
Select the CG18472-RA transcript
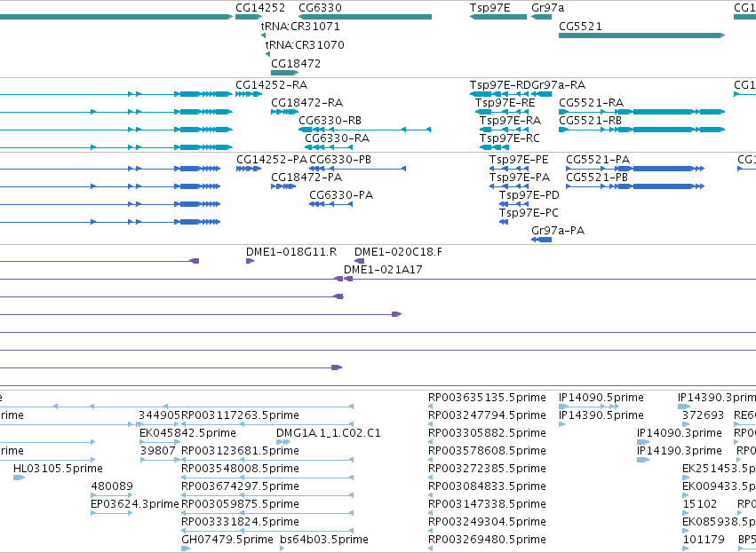pyautogui.click(x=285, y=112)
